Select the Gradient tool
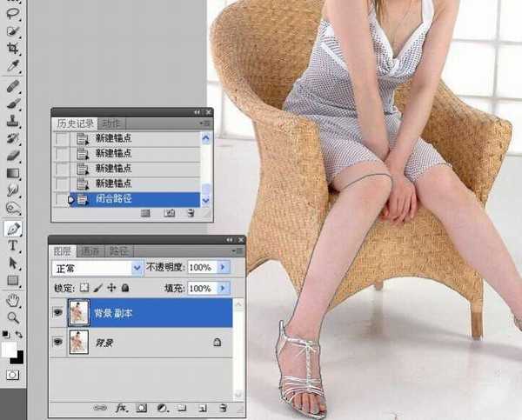 click(13, 173)
